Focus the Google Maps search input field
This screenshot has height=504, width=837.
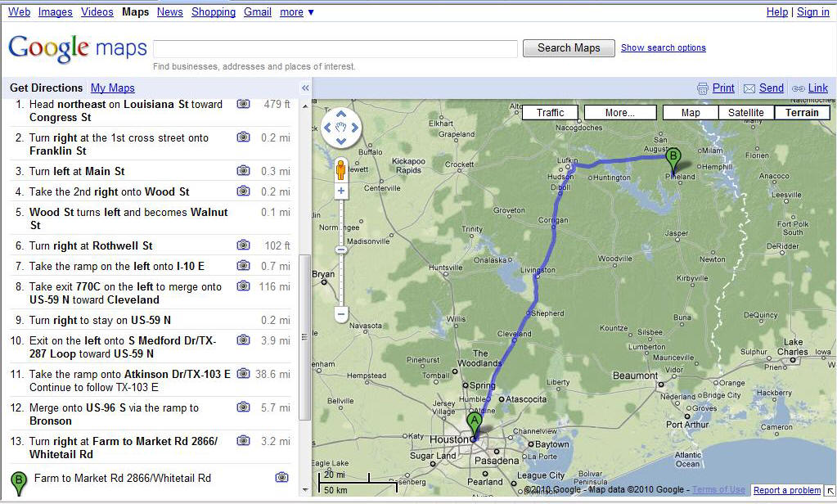335,48
